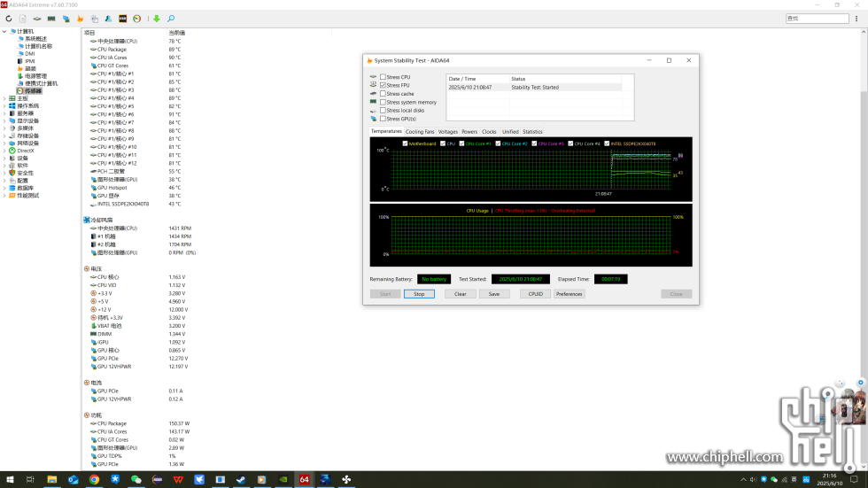Open the OSD panel black square icon
The height and width of the screenshot is (488, 868).
tap(123, 19)
